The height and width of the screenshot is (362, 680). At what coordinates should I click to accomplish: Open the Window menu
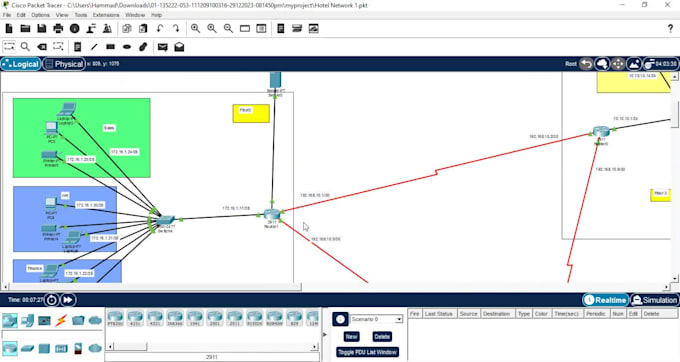[x=135, y=15]
